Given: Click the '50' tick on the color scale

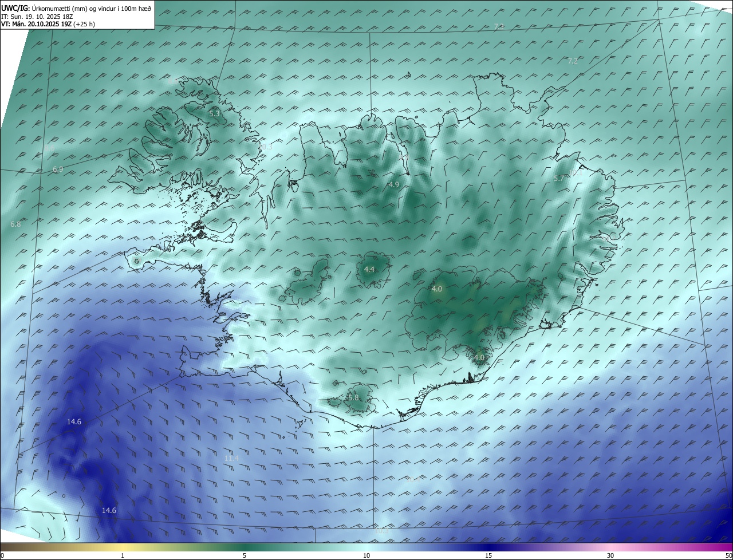Looking at the screenshot, I should tap(728, 555).
